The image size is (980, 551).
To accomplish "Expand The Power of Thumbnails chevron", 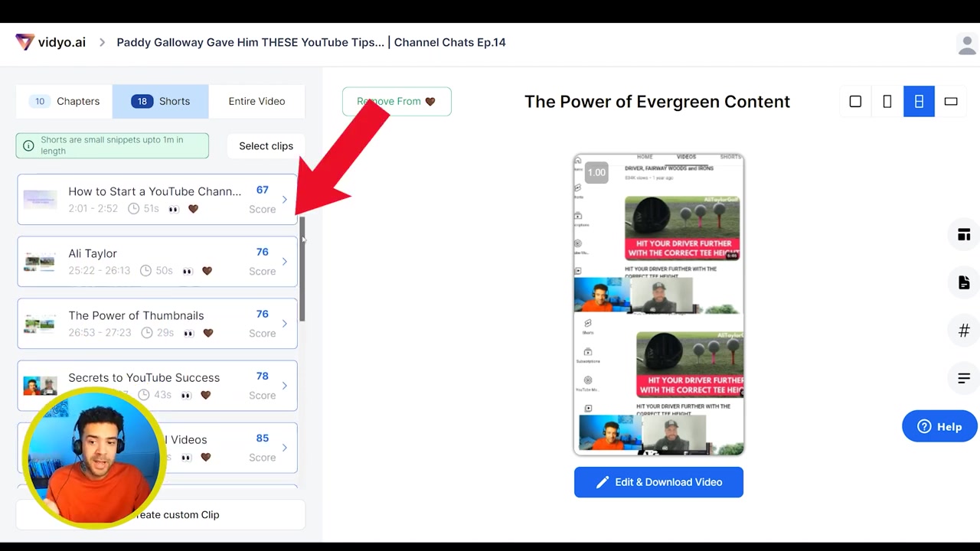I will tap(285, 324).
